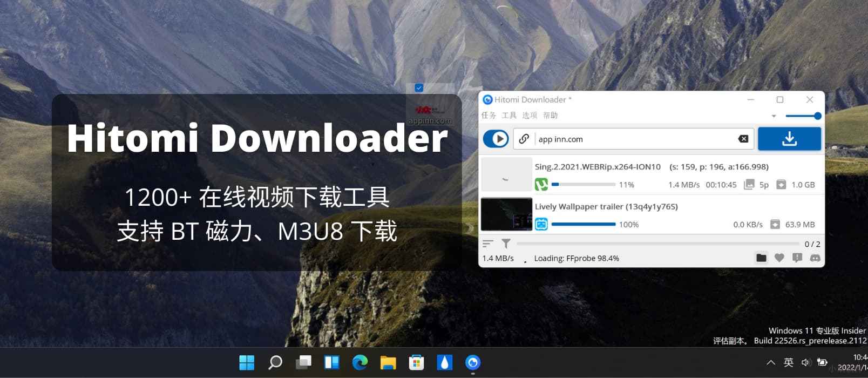This screenshot has width=868, height=378.
Task: Click the uTorrent icon on the Sing.2 task
Action: (x=541, y=185)
